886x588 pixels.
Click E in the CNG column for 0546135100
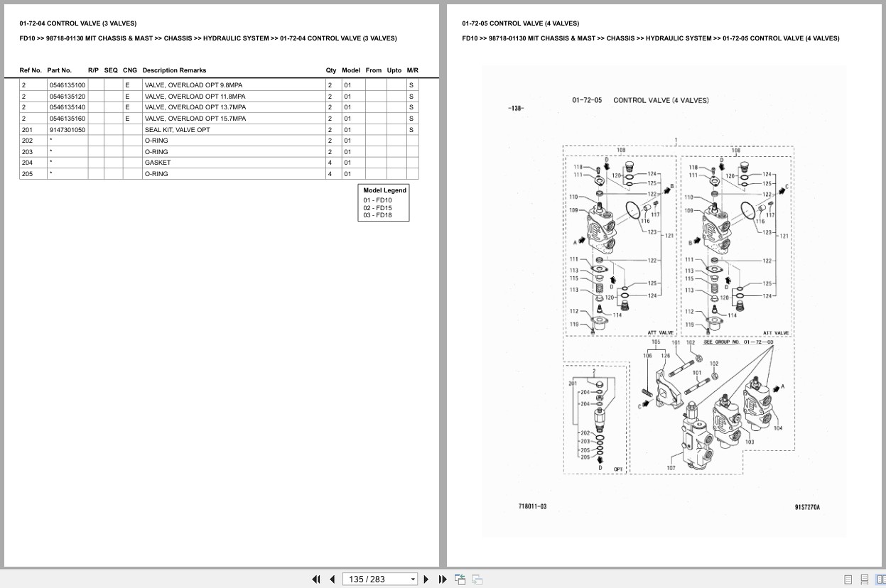128,85
